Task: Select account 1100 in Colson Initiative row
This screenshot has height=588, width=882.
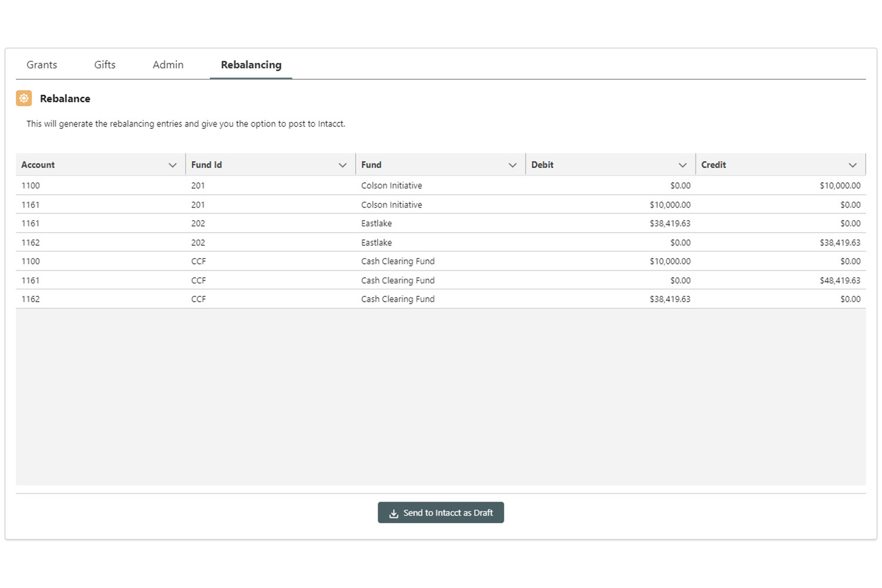Action: (31, 186)
